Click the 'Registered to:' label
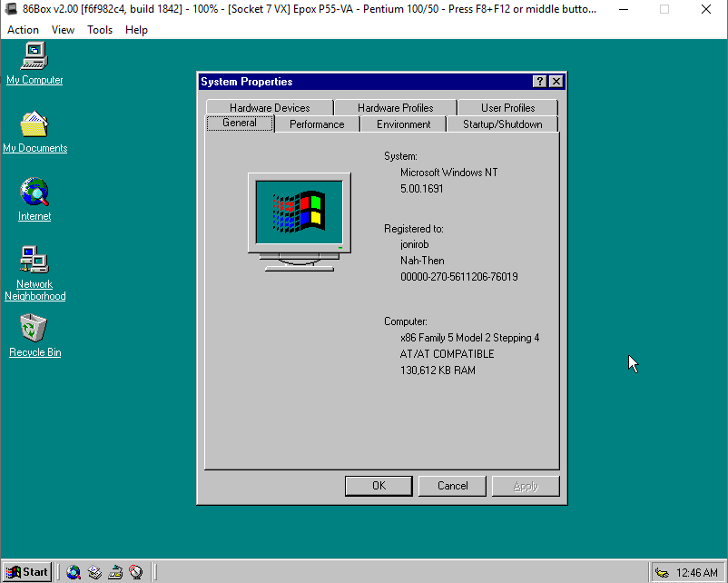Image resolution: width=728 pixels, height=583 pixels. (413, 229)
